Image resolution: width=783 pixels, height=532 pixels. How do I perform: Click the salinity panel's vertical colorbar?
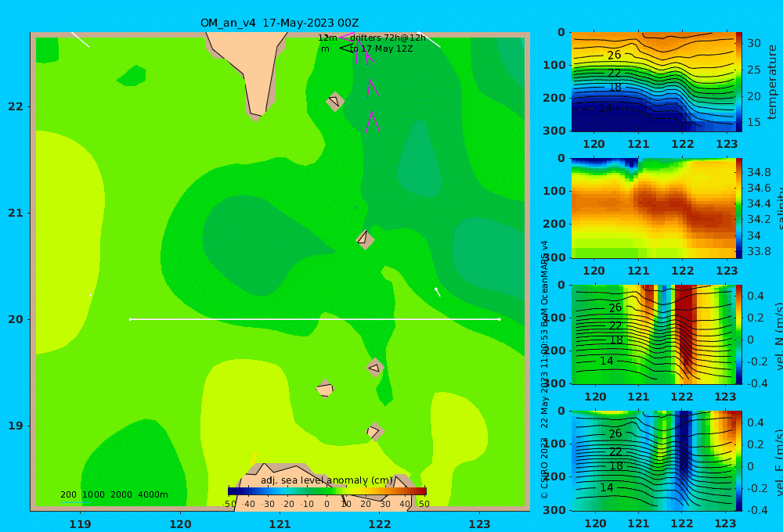739,208
